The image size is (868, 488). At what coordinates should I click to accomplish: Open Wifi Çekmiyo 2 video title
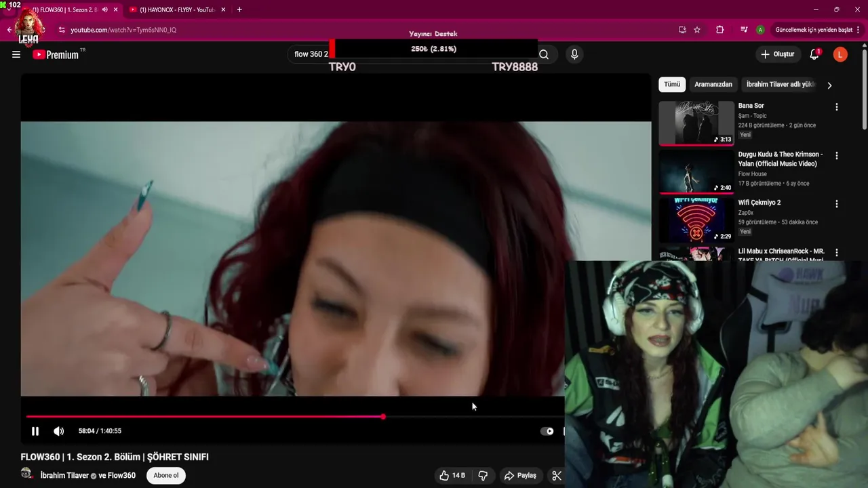pyautogui.click(x=759, y=203)
